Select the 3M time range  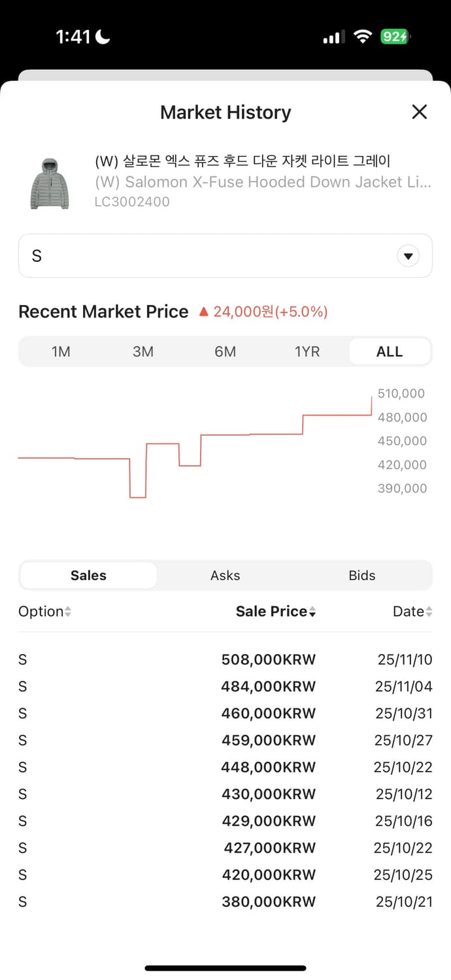[143, 351]
